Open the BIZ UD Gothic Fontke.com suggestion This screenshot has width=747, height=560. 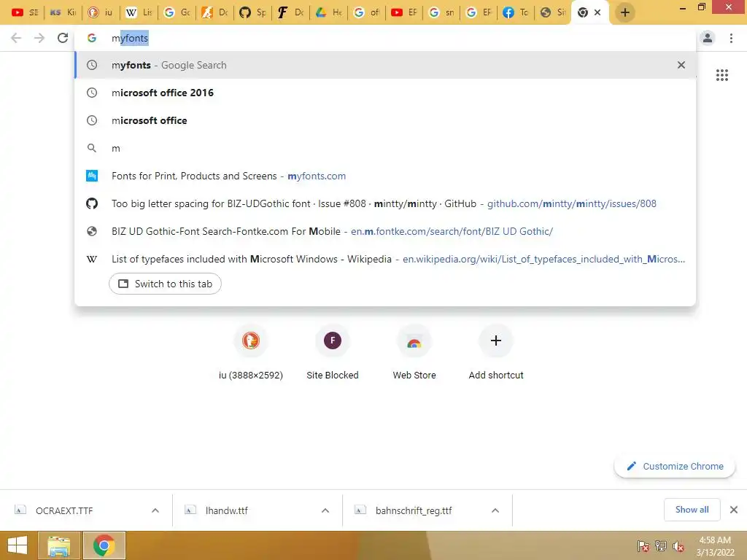(385, 231)
